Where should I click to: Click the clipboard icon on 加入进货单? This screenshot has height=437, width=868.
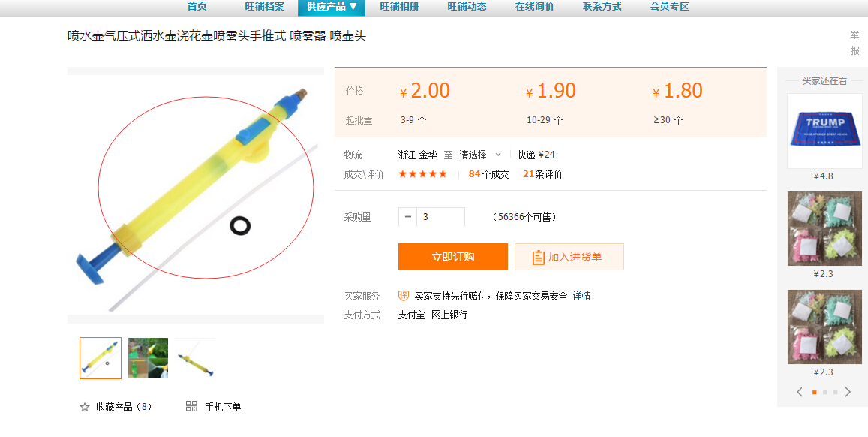pyautogui.click(x=538, y=257)
